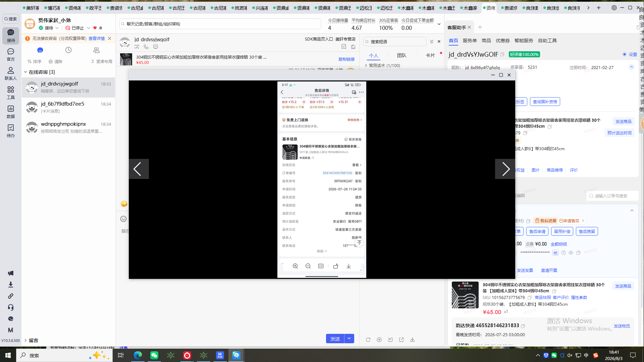Click the question mark help icon by masked info
The width and height of the screenshot is (644, 362).
point(563,253)
